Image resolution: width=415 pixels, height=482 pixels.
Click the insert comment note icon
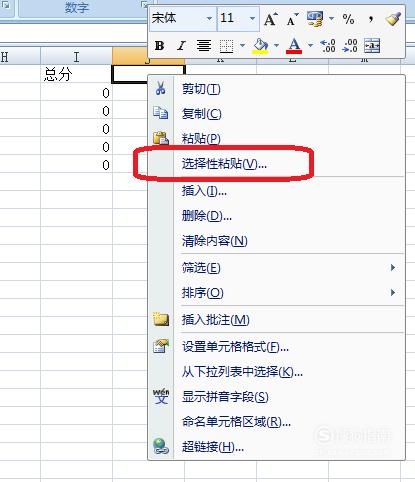tap(161, 319)
